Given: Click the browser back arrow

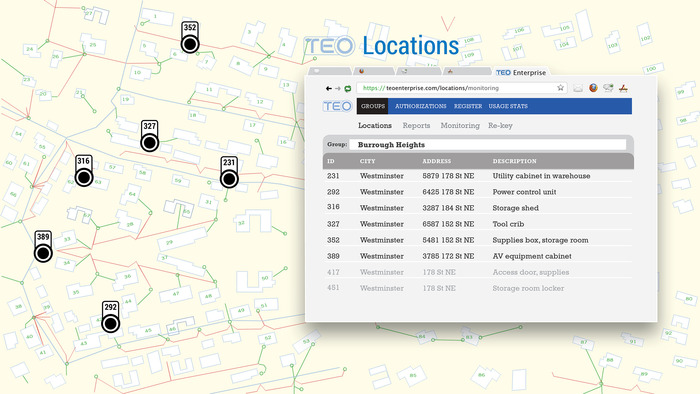Looking at the screenshot, I should tap(329, 88).
